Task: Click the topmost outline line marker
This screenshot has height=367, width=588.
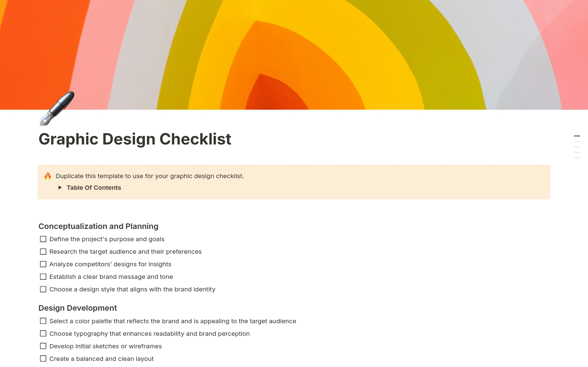Action: [x=577, y=136]
